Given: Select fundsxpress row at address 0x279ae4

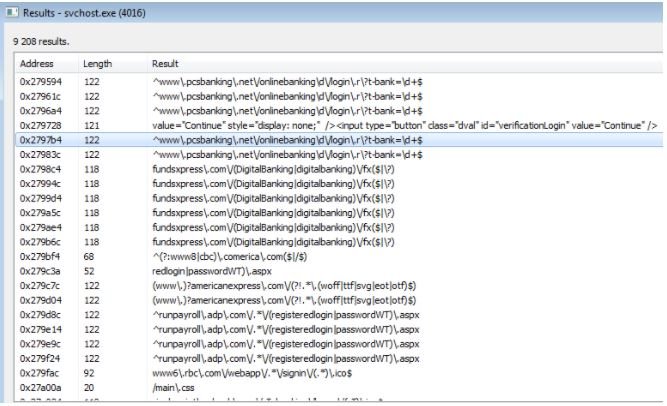Looking at the screenshot, I should 339,228.
